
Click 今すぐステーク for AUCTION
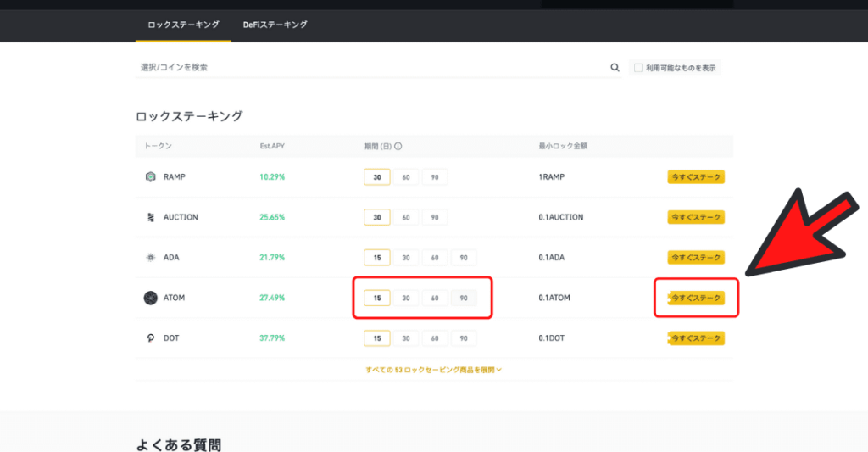tap(696, 217)
